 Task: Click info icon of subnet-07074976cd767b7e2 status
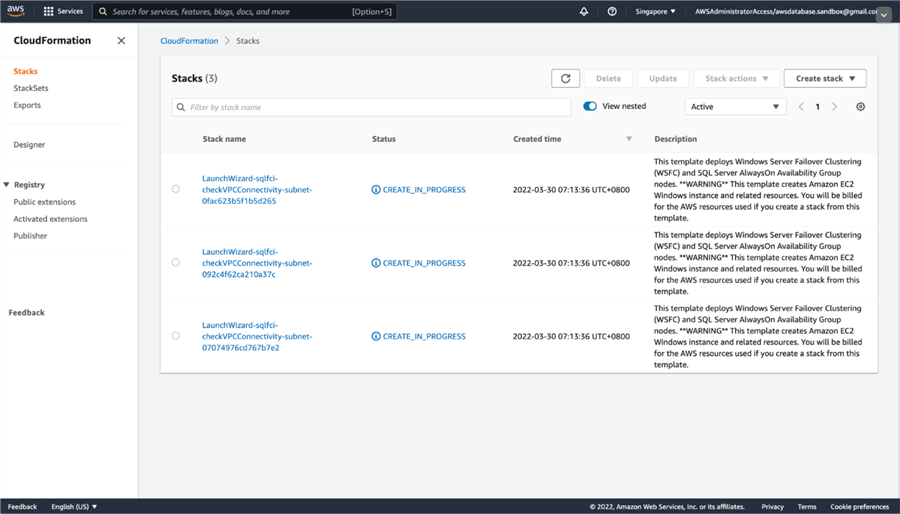click(376, 337)
